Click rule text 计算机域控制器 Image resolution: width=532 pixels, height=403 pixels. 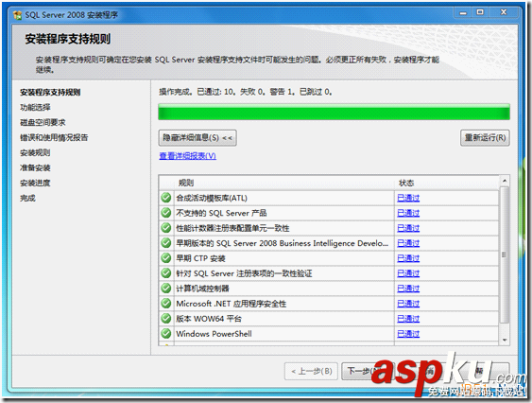[x=202, y=289]
